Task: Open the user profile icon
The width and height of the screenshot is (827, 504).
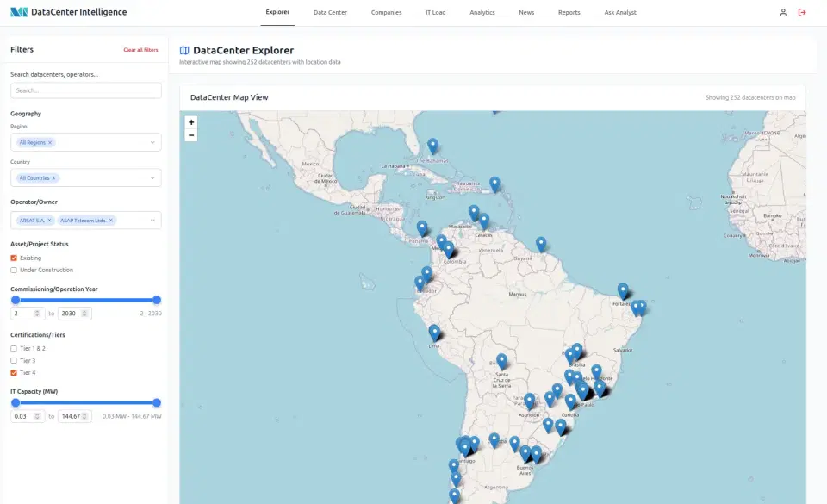Action: [x=782, y=12]
